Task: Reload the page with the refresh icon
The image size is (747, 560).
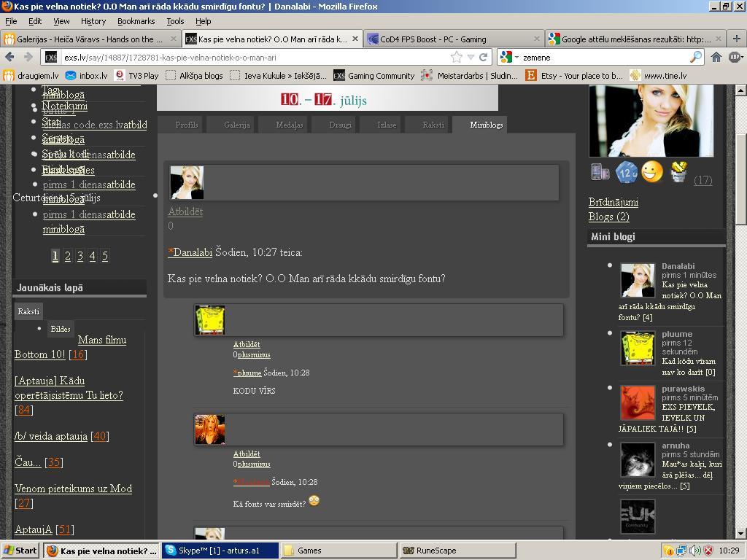Action: [483, 57]
